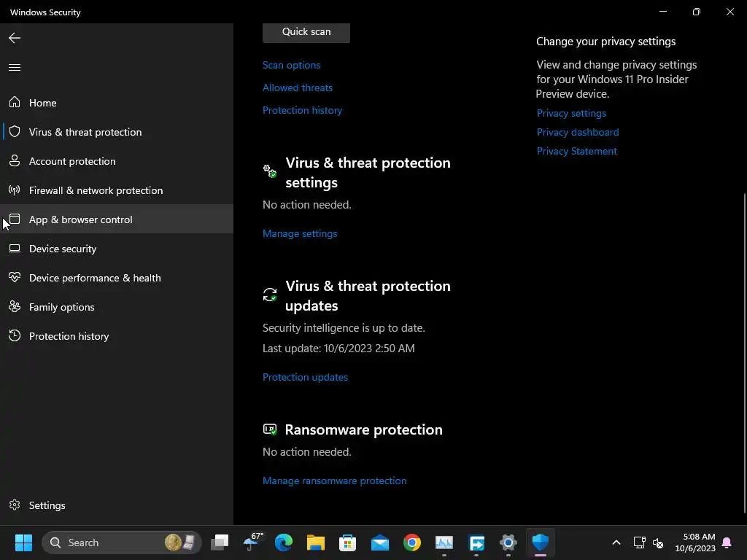This screenshot has width=747, height=560.
Task: Click the antenna icon for Firewall & network protection
Action: 15,190
